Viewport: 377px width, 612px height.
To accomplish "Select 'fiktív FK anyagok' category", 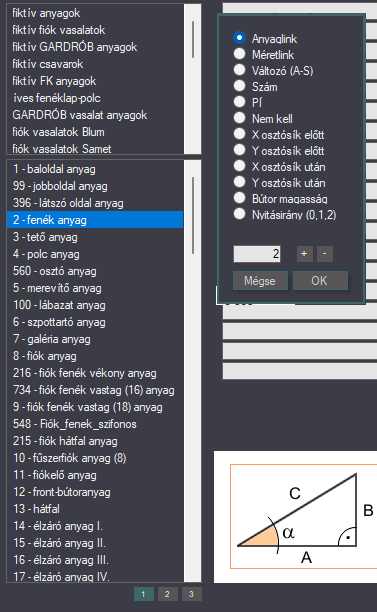I will [95, 81].
